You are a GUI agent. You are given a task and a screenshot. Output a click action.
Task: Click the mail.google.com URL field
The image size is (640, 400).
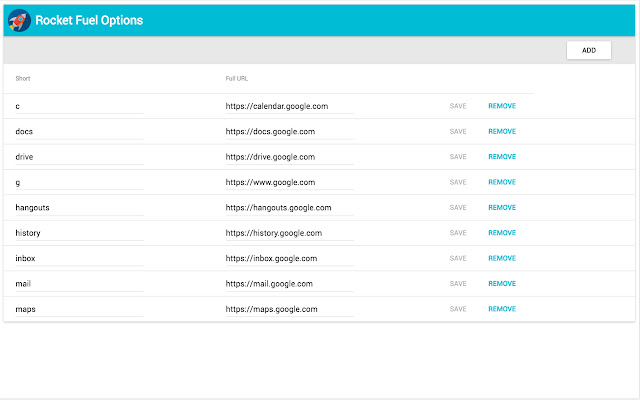coord(289,284)
